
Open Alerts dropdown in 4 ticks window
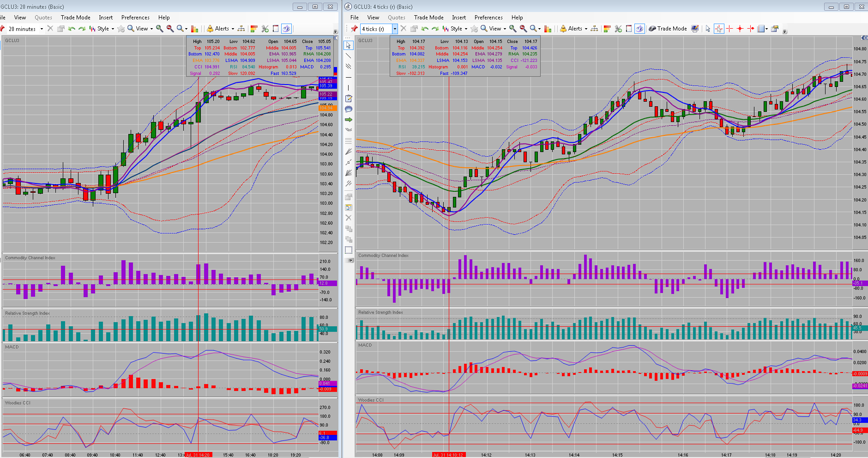coord(574,29)
